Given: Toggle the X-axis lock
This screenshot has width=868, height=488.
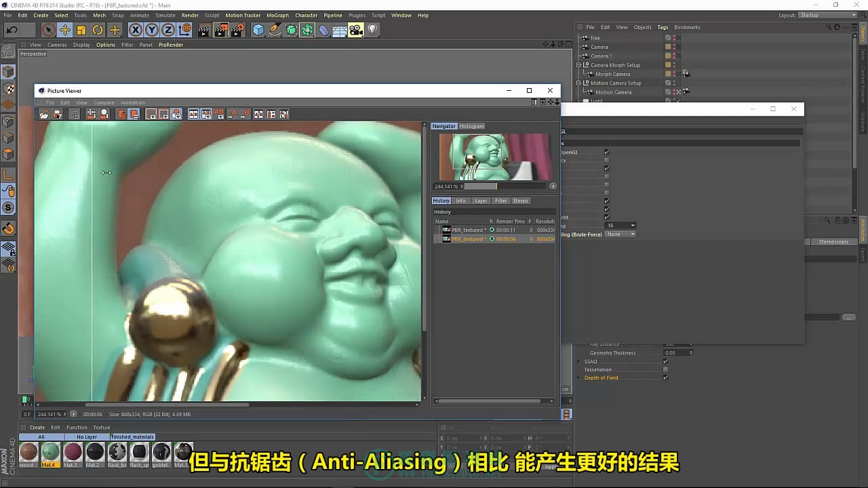Looking at the screenshot, I should [136, 30].
